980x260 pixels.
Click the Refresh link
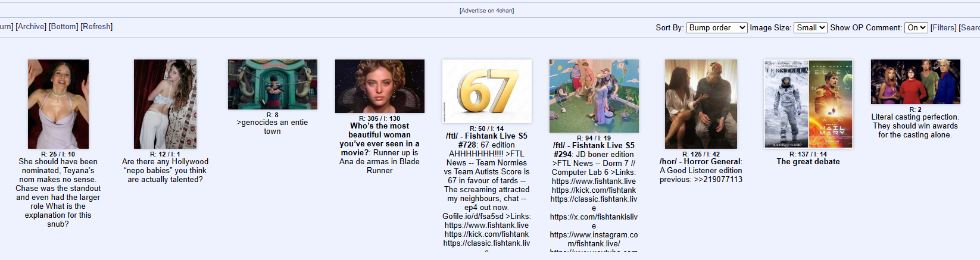pos(96,27)
